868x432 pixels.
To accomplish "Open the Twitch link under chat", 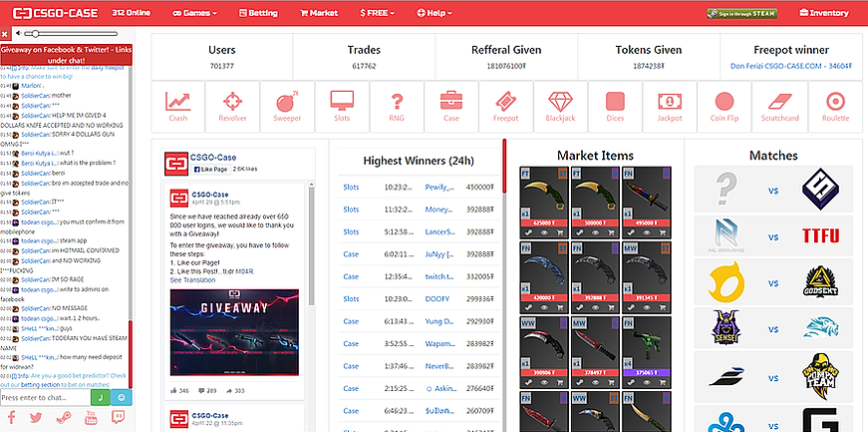I will click(118, 418).
